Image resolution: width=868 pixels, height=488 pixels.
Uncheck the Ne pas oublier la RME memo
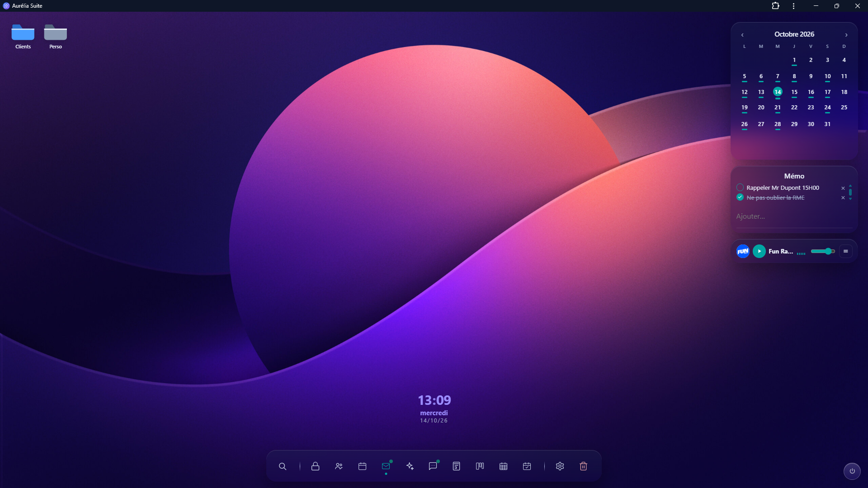740,197
